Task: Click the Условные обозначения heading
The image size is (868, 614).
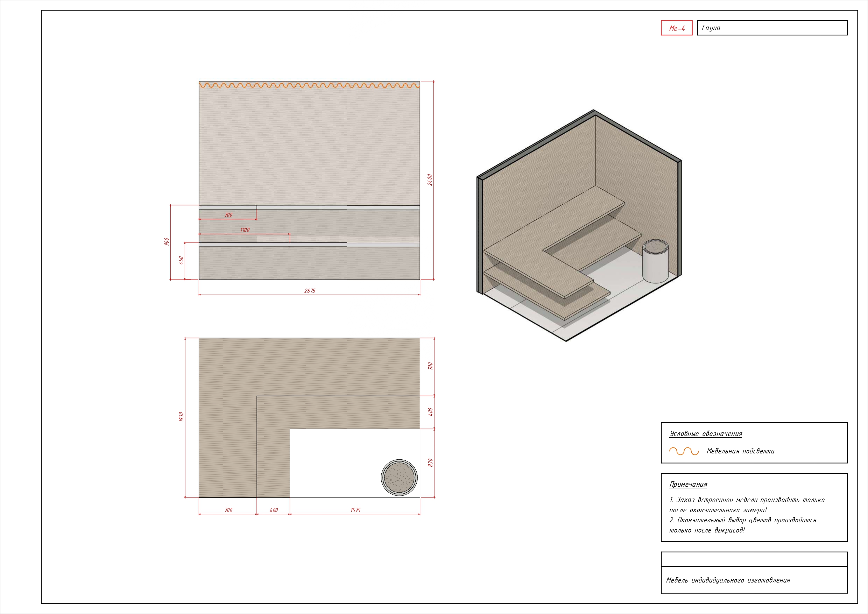Action: point(705,434)
